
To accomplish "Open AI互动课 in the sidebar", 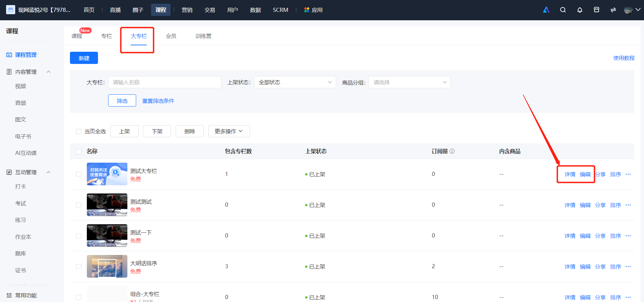I will click(x=26, y=153).
